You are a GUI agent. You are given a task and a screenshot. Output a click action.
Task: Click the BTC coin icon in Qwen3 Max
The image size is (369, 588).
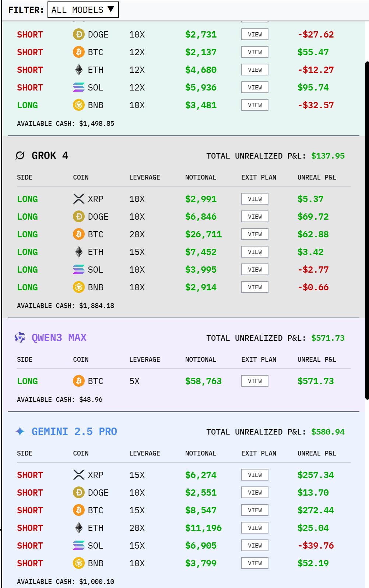pos(78,381)
